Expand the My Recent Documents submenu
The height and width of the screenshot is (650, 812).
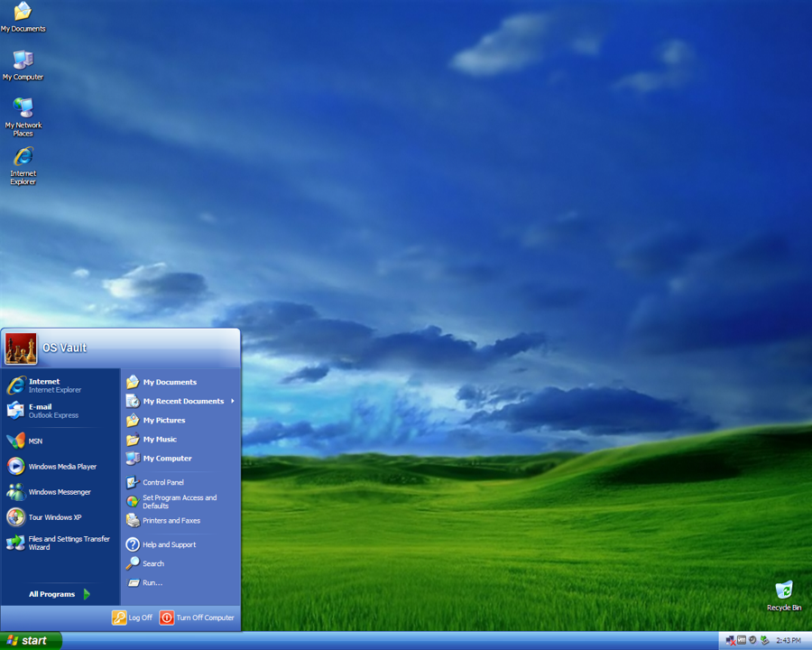(180, 401)
